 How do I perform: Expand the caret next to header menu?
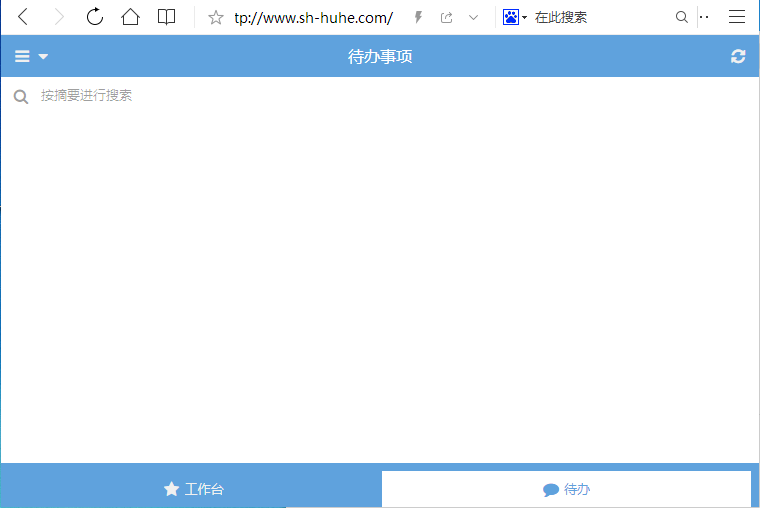pyautogui.click(x=43, y=57)
